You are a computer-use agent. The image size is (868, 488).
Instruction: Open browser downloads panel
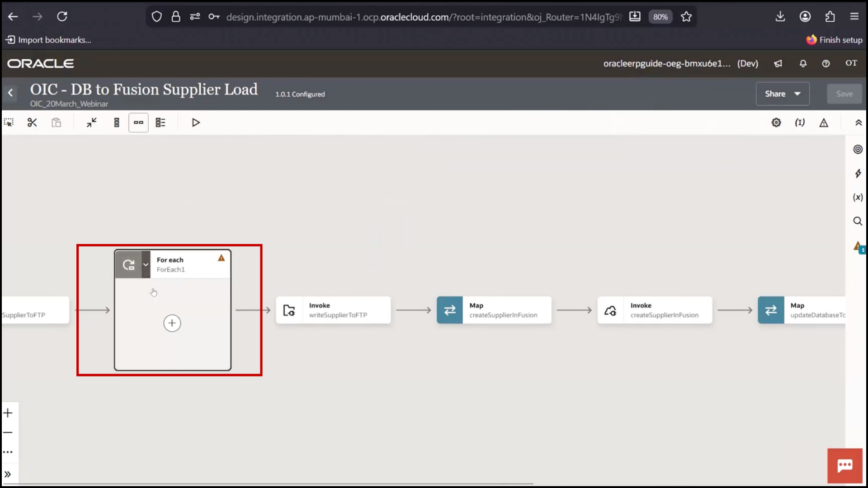[780, 17]
